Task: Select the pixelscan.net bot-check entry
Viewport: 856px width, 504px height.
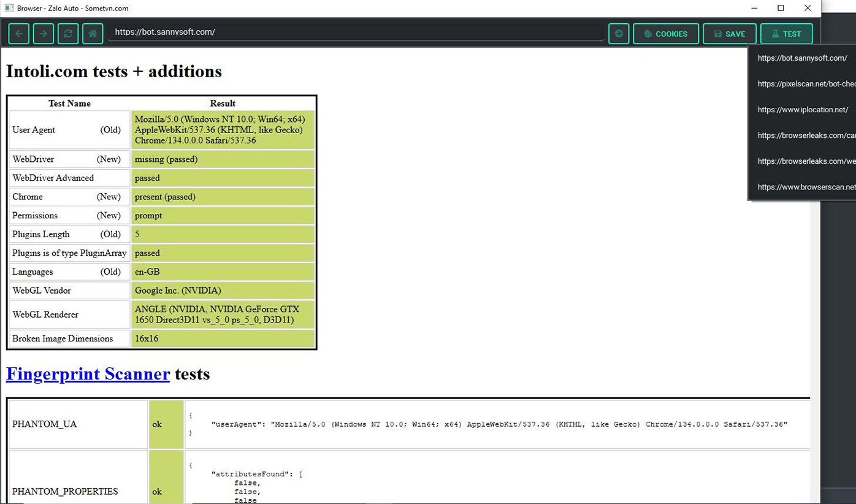Action: (x=803, y=83)
